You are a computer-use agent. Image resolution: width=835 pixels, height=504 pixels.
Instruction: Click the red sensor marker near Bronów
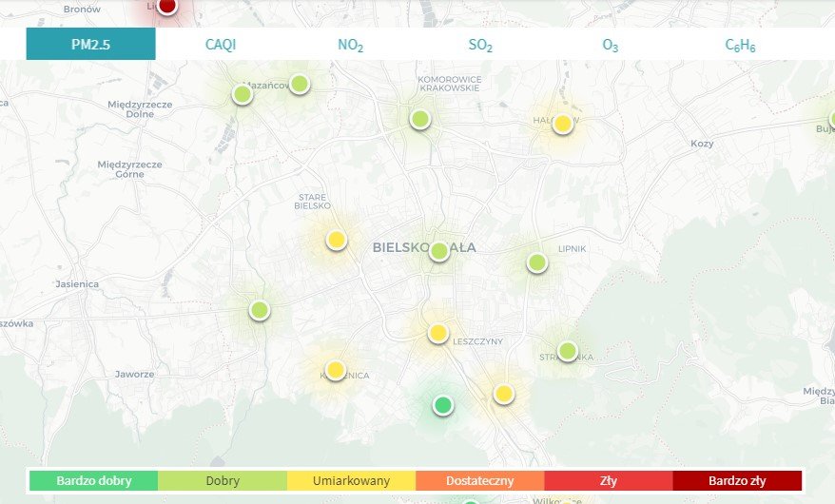coord(167,6)
